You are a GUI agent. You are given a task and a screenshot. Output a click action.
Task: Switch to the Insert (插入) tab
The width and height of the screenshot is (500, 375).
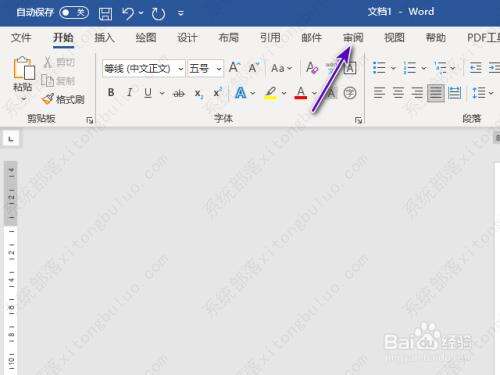tap(104, 38)
